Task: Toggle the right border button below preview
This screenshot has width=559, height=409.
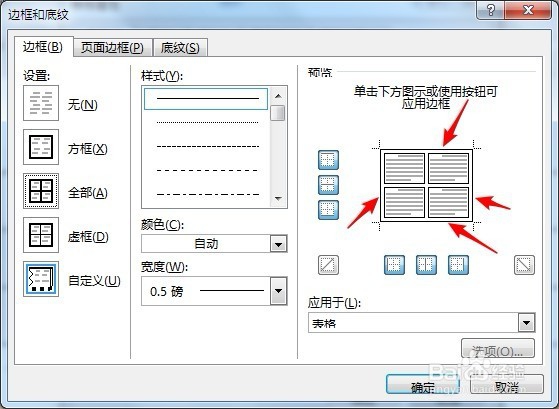Action: 458,265
